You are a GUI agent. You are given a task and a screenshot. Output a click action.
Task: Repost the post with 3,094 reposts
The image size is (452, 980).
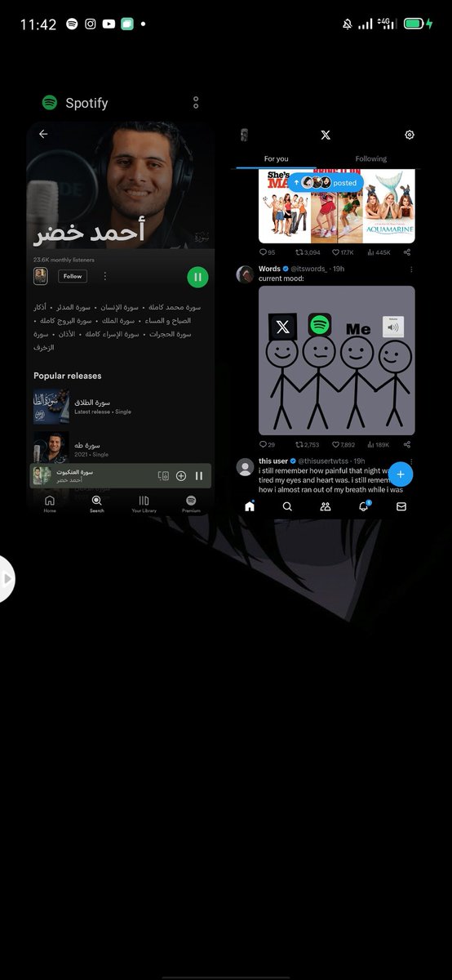pyautogui.click(x=308, y=253)
